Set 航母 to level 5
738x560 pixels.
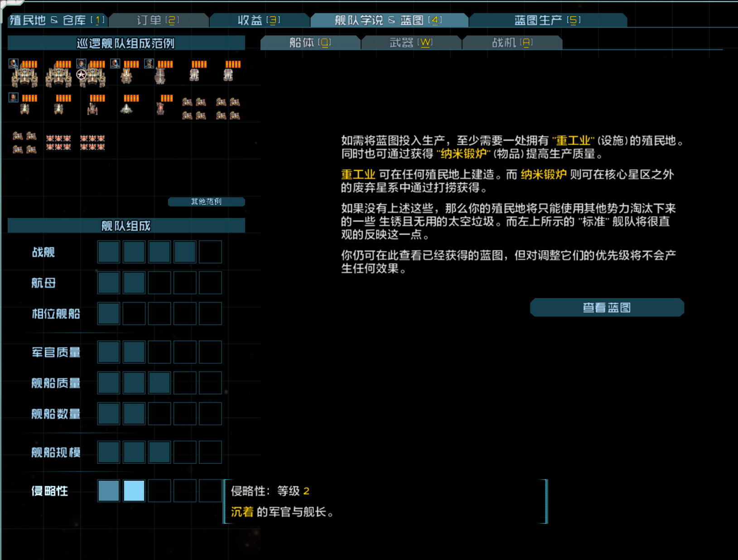210,283
